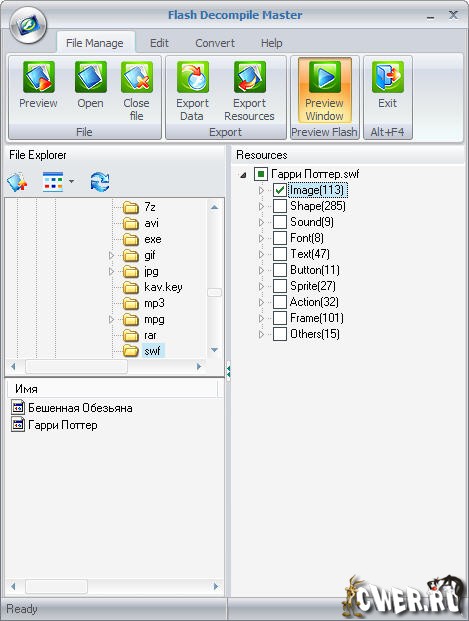This screenshot has width=469, height=621.
Task: Check the Sprite(27) checkbox
Action: 280,286
